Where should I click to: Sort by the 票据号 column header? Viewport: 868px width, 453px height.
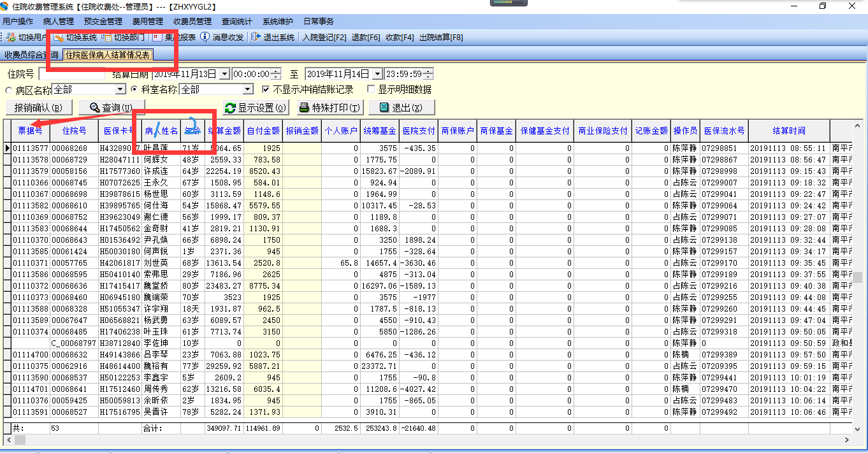(30, 131)
